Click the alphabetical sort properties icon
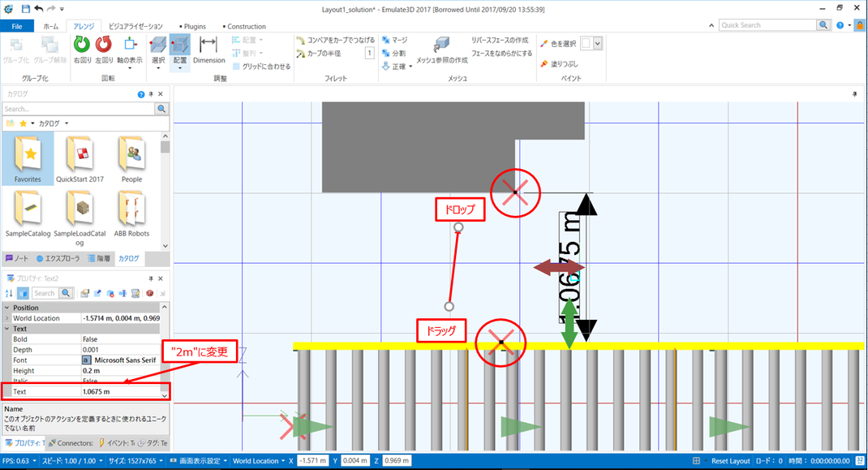This screenshot has height=470, width=868. 9,293
